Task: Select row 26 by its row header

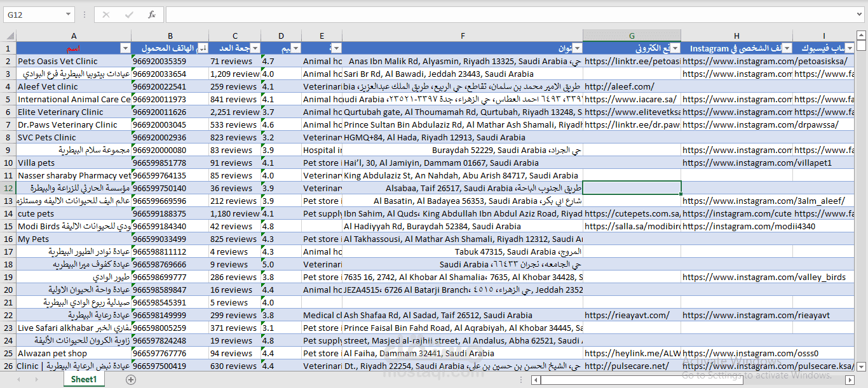Action: (8, 366)
